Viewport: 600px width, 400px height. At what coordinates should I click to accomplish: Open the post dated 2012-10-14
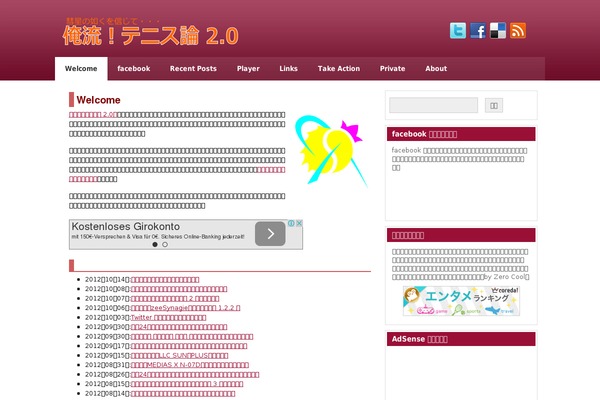click(x=165, y=279)
